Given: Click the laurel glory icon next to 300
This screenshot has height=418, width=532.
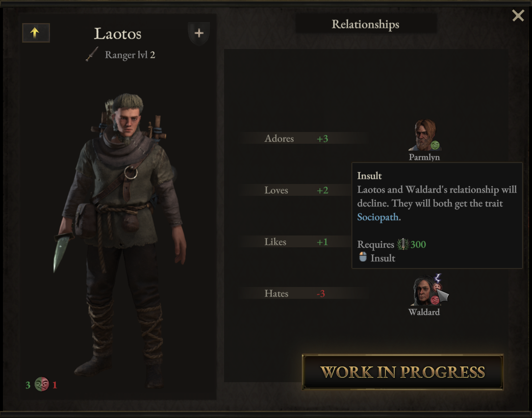Looking at the screenshot, I should pos(403,244).
